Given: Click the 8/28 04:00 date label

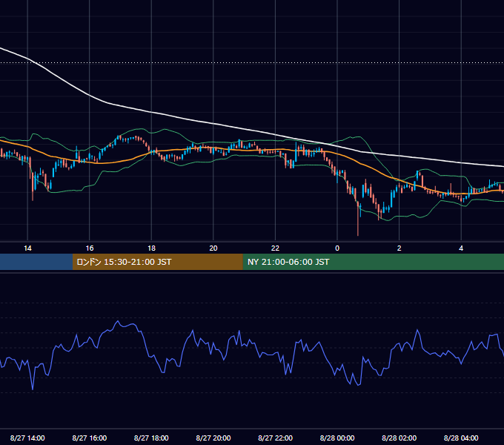Looking at the screenshot, I should point(461,438).
